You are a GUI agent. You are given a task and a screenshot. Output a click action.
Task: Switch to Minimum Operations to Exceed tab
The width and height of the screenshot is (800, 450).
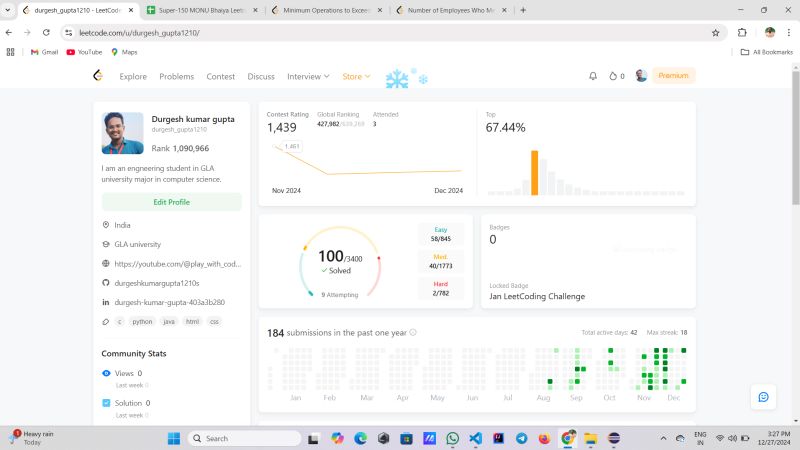[x=327, y=10]
